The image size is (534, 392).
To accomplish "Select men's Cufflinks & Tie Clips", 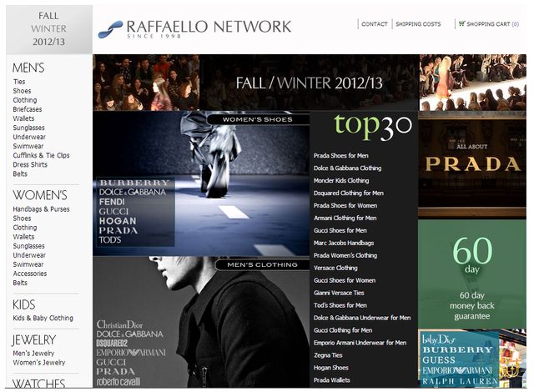I will point(41,155).
